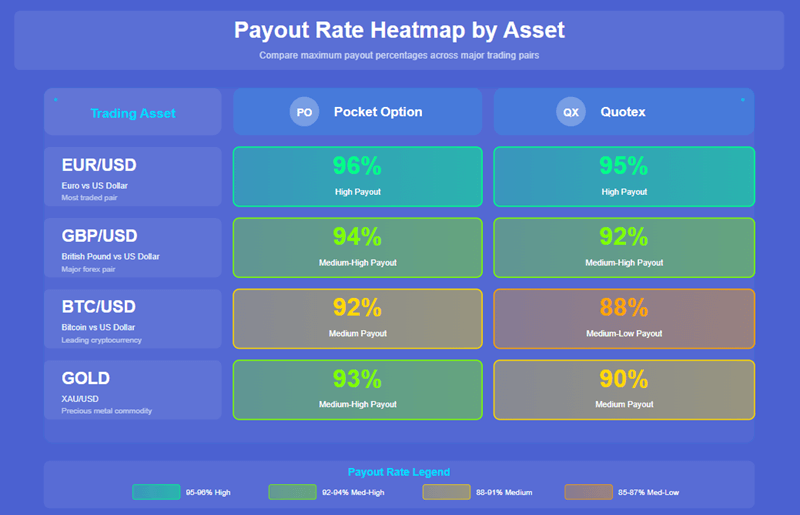Select the Trading Asset column header
Viewport: 800px width, 515px height.
click(x=133, y=112)
